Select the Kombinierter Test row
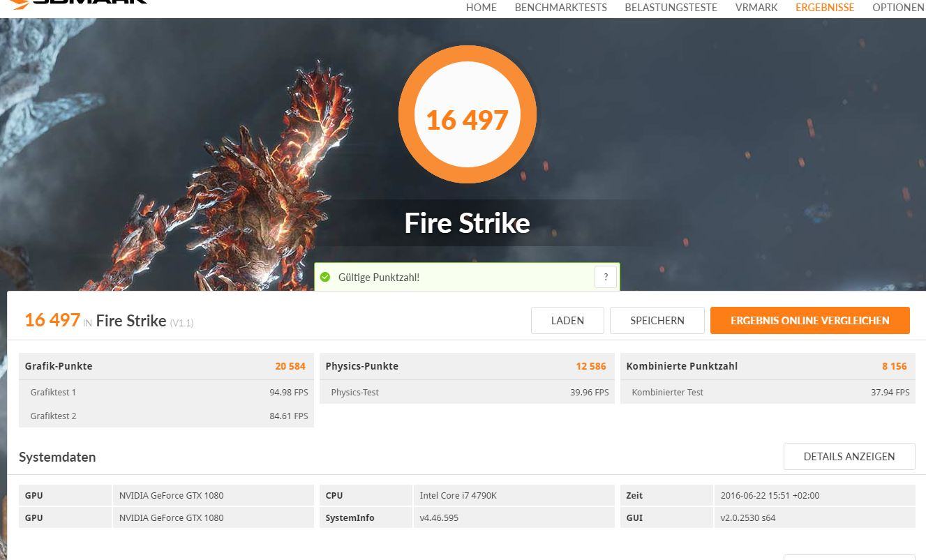Viewport: 926px width, 560px height. pos(768,392)
